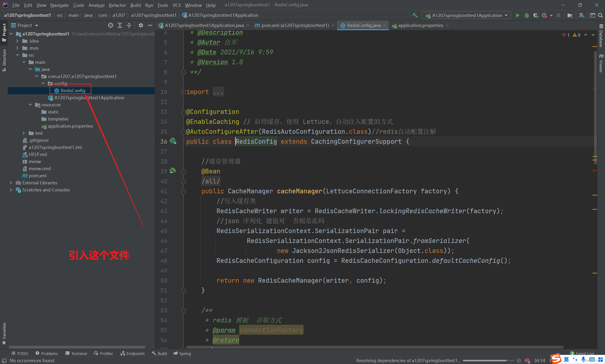The height and width of the screenshot is (364, 605).
Task: Click the Sogou input method tray icon
Action: 555,359
